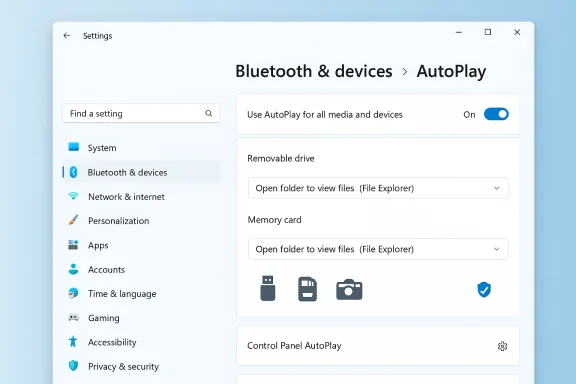Open the Removable drive dropdown

coord(378,188)
